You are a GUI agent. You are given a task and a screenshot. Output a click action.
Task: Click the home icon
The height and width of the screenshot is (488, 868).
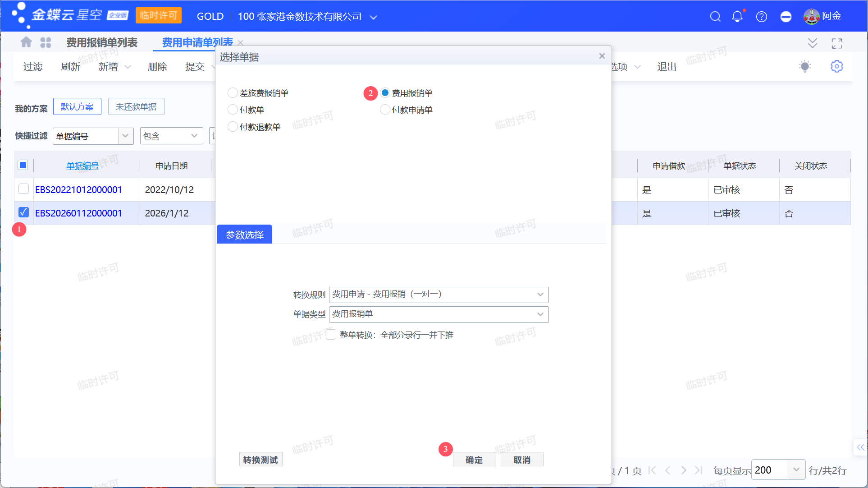tap(26, 42)
